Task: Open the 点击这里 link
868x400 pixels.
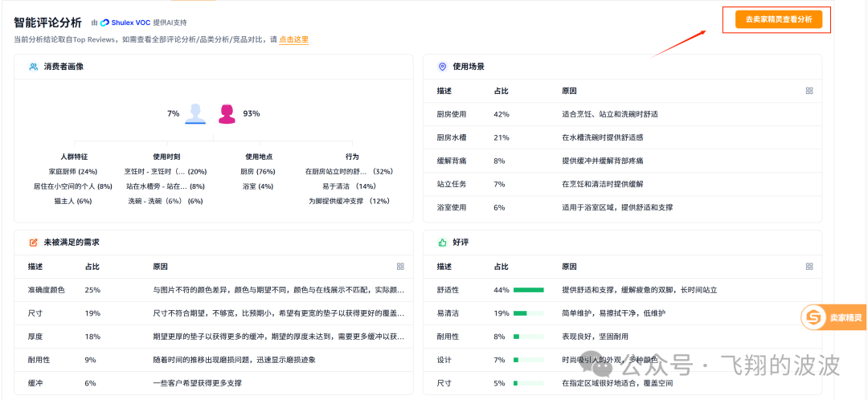Action: [293, 40]
